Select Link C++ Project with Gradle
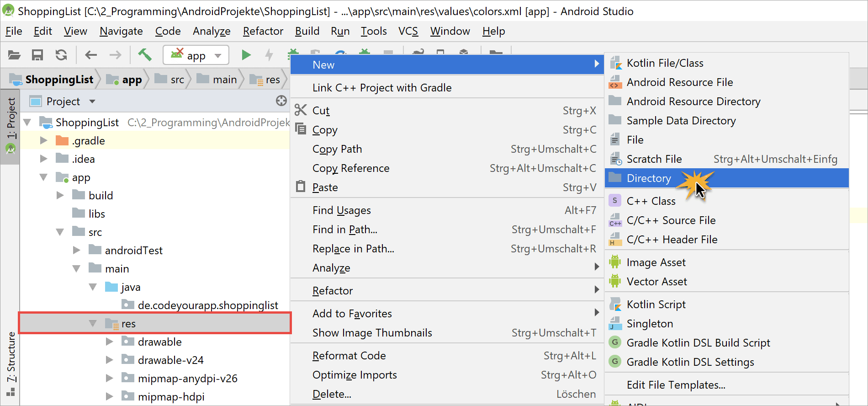 (x=447, y=88)
